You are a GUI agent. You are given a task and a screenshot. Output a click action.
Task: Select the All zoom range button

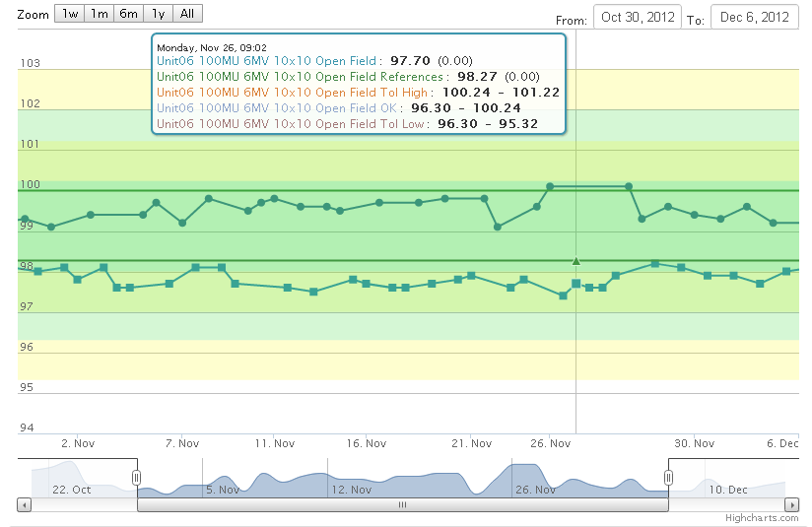click(x=187, y=14)
